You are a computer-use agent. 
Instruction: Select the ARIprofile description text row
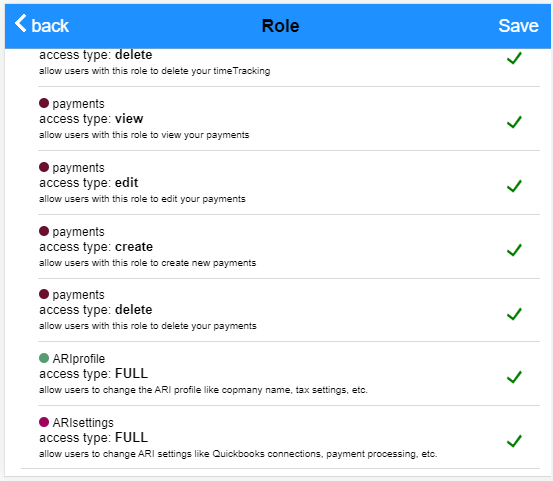(x=203, y=390)
